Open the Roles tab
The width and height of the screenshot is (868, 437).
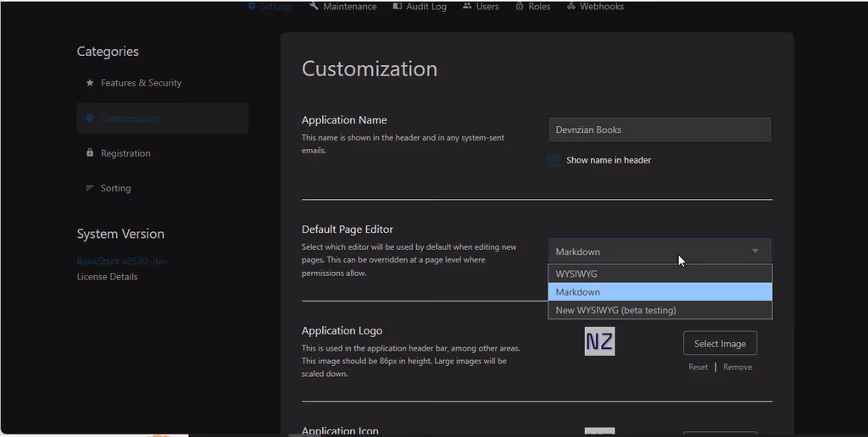pyautogui.click(x=532, y=6)
